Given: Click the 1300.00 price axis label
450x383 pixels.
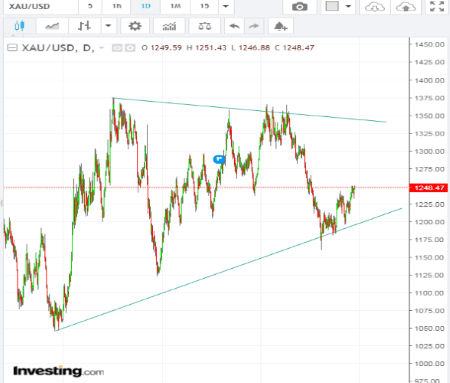Looking at the screenshot, I should click(x=429, y=151).
